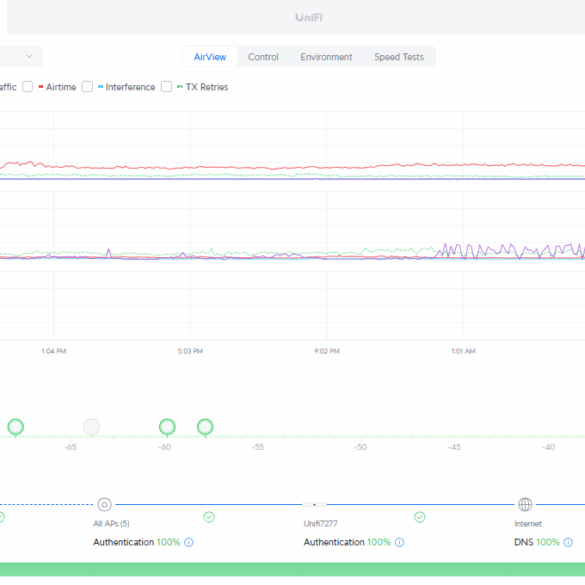Click the DNS 100% status text
Viewport: 585px width, 585px height.
[x=536, y=542]
